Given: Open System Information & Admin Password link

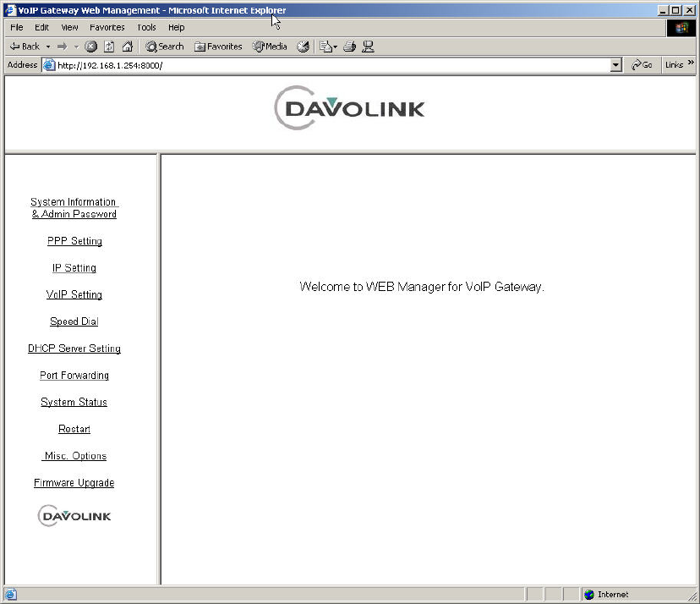Looking at the screenshot, I should (x=74, y=208).
